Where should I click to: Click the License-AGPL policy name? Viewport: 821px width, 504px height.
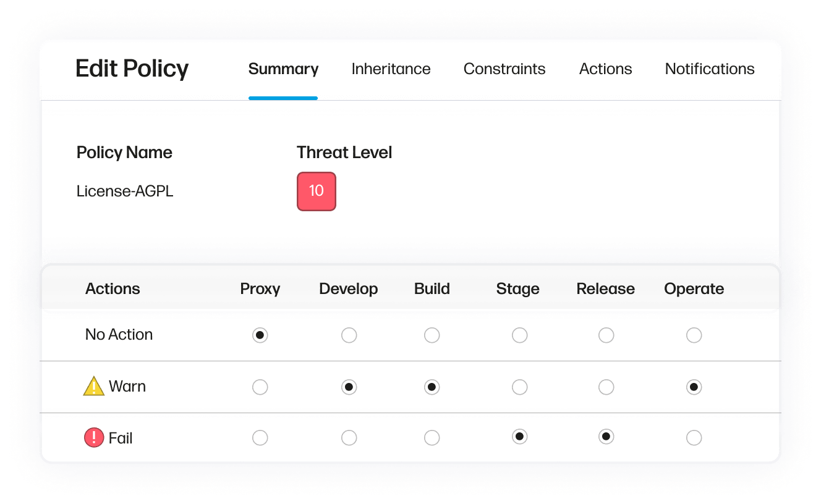pos(125,191)
